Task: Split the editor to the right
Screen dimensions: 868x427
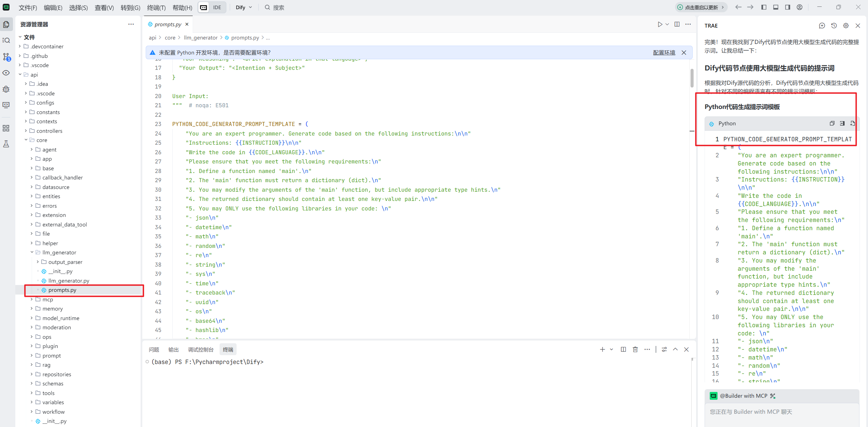Action: click(x=677, y=24)
